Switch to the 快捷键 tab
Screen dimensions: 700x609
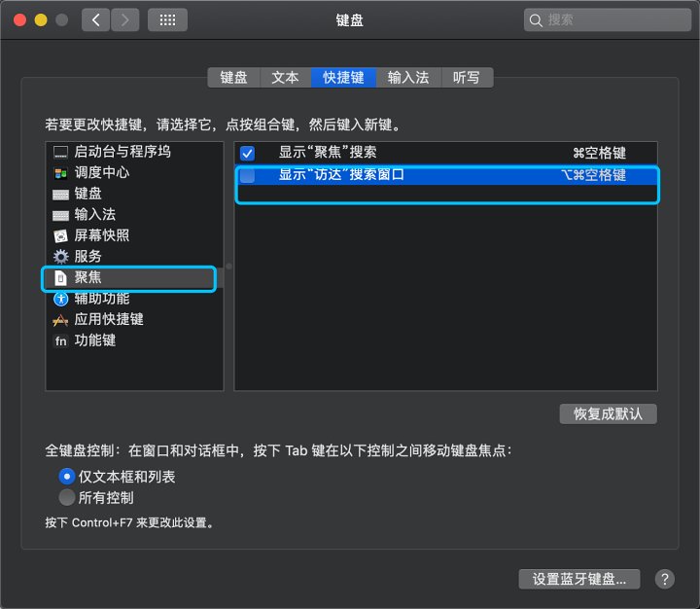tap(343, 77)
